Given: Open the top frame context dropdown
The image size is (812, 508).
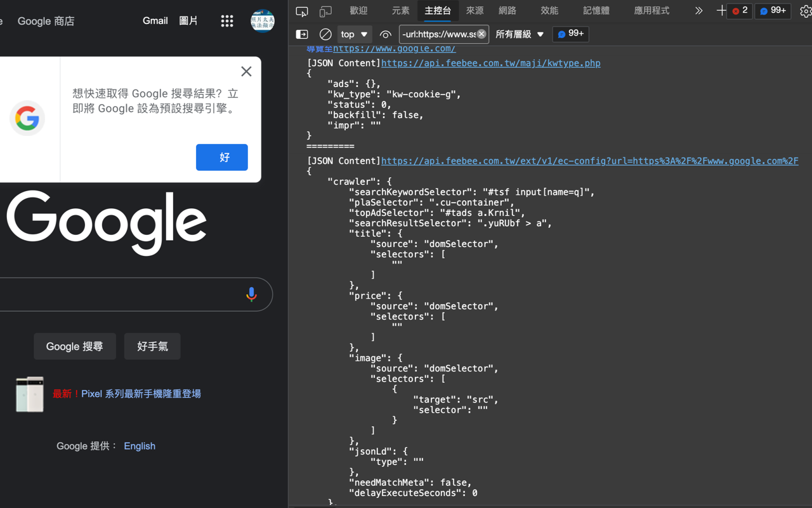Looking at the screenshot, I should [x=354, y=34].
